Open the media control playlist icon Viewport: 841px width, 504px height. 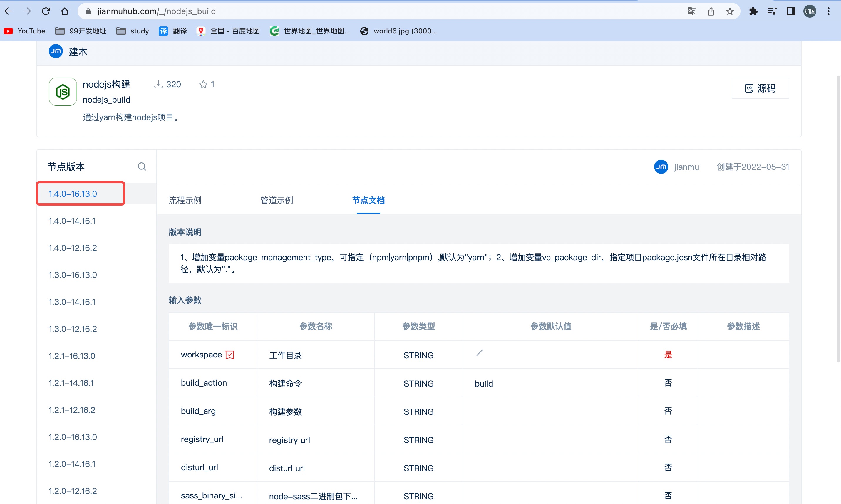coord(772,11)
